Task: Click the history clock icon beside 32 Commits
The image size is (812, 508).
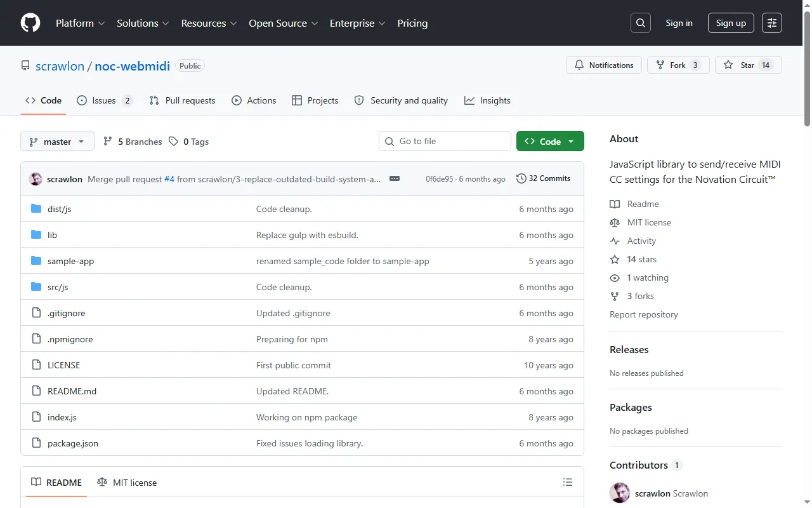Action: click(521, 178)
